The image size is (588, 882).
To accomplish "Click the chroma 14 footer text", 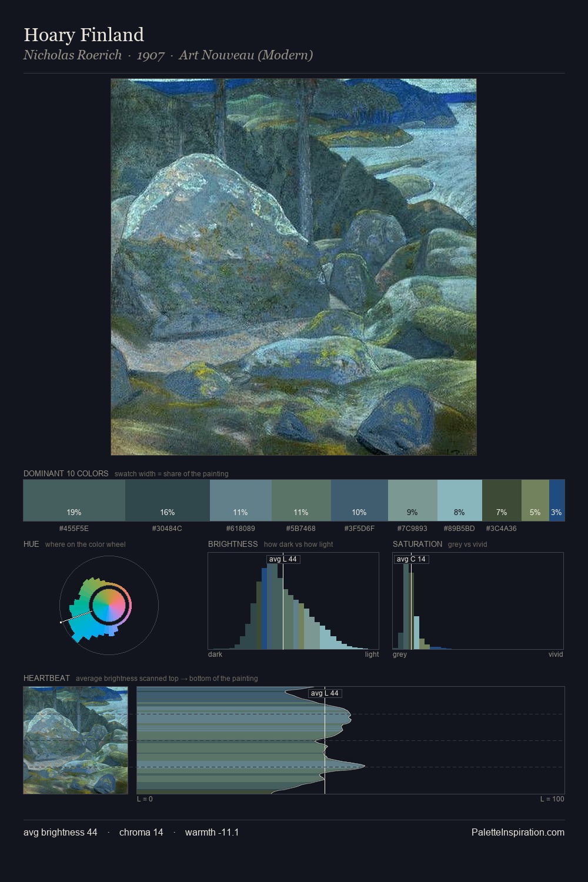I will (141, 832).
